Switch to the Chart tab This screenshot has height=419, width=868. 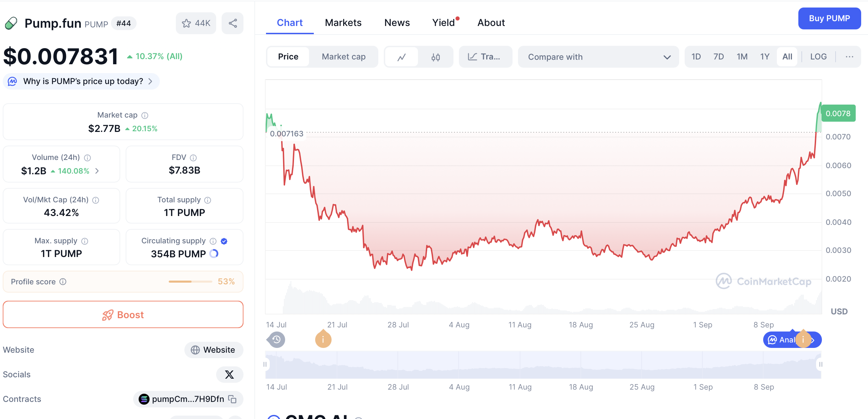290,23
